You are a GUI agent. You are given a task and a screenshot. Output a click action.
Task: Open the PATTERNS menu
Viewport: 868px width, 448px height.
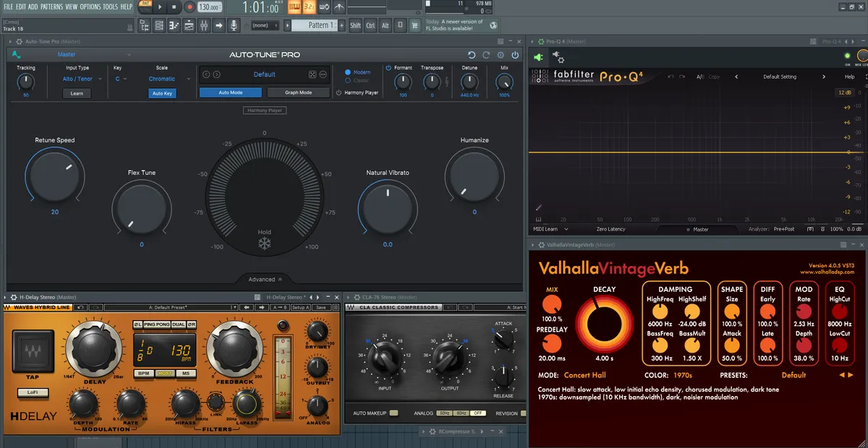click(x=51, y=7)
